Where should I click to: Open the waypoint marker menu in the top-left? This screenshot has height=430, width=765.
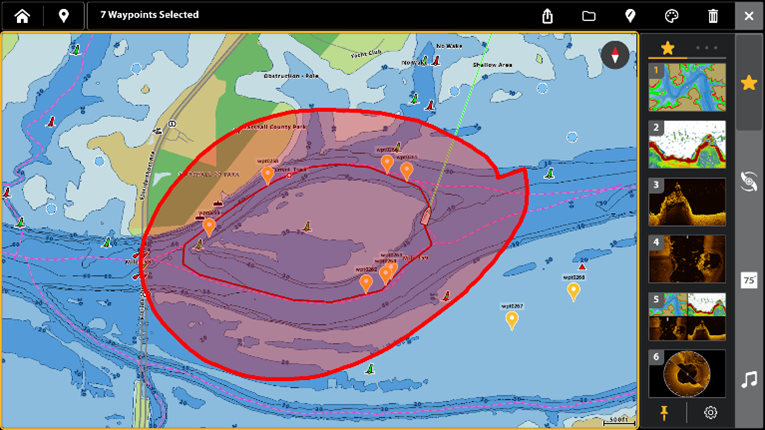point(64,16)
